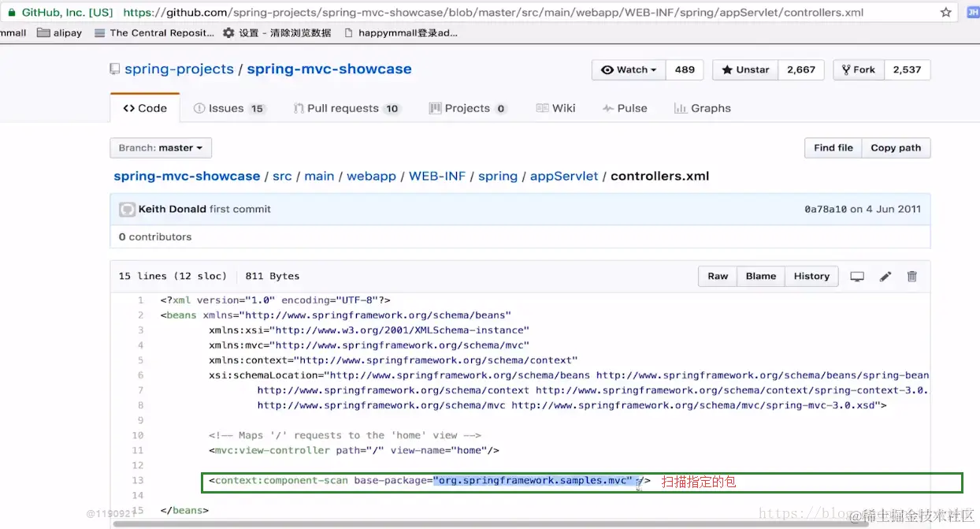Click the browser address bar URL
This screenshot has height=529, width=980.
493,13
